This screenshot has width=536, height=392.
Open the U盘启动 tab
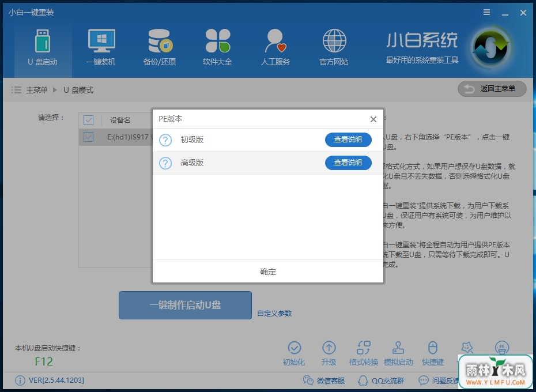(x=43, y=48)
